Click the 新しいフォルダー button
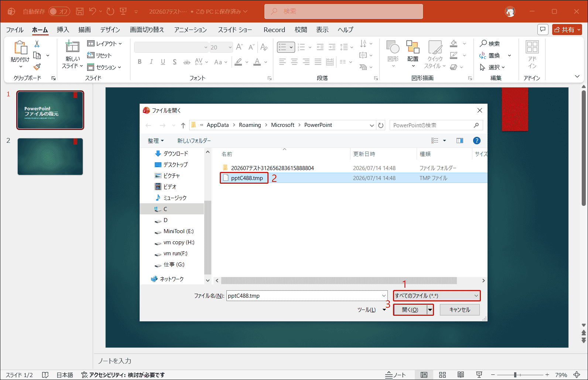 (x=194, y=141)
